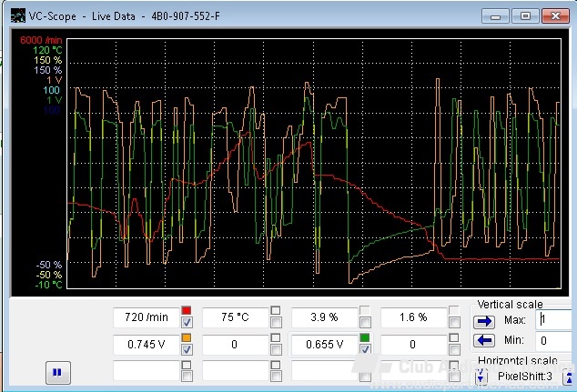The width and height of the screenshot is (577, 392).
Task: Click the Horizontal scale group label
Action: pyautogui.click(x=518, y=360)
